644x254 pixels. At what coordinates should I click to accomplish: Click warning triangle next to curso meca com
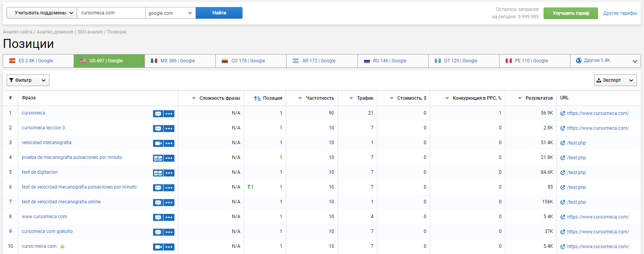(x=62, y=246)
